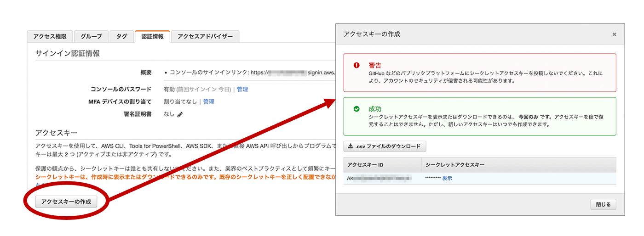Switch to the グループ tab
The image size is (644, 236).
pyautogui.click(x=91, y=37)
